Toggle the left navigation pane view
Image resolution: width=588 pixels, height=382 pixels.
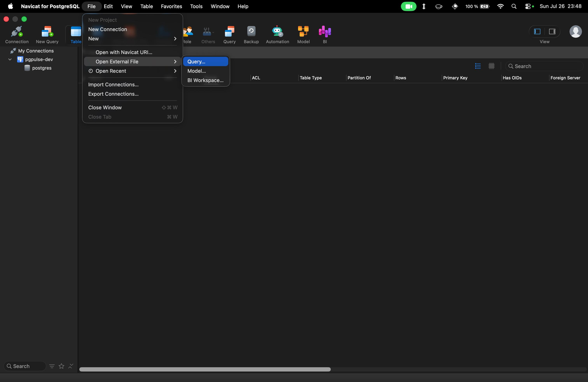[x=537, y=31]
